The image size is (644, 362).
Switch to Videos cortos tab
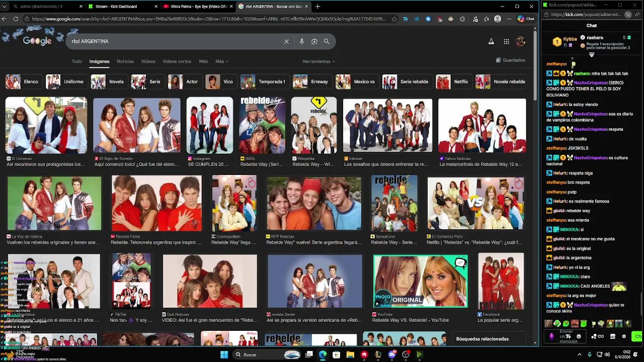click(x=177, y=61)
